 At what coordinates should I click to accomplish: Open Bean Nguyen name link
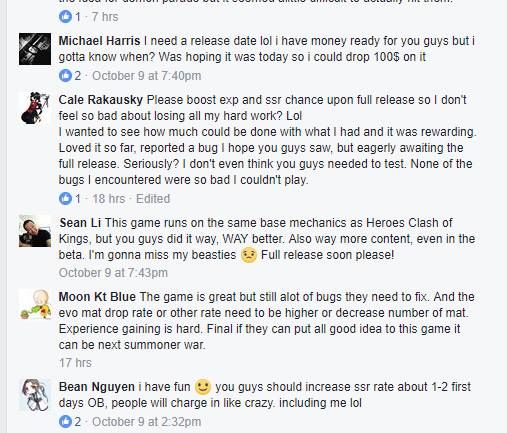coord(97,387)
